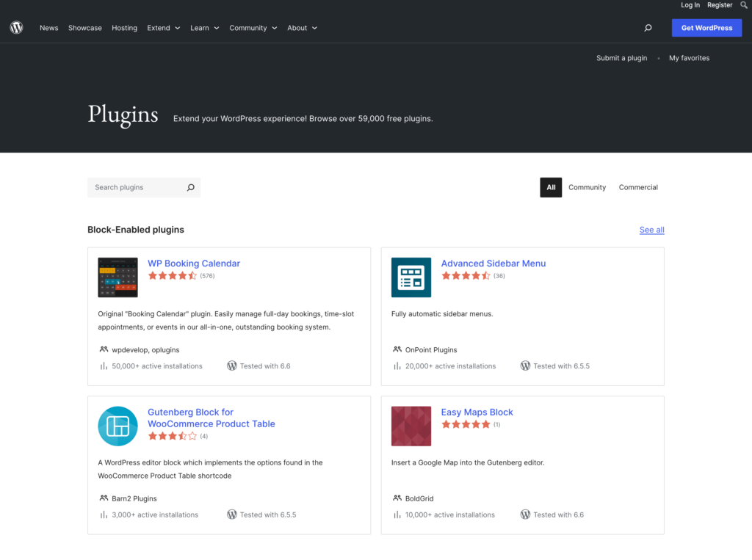Viewport: 752px width, 560px height.
Task: Open the Community dropdown in the header
Action: click(x=253, y=28)
